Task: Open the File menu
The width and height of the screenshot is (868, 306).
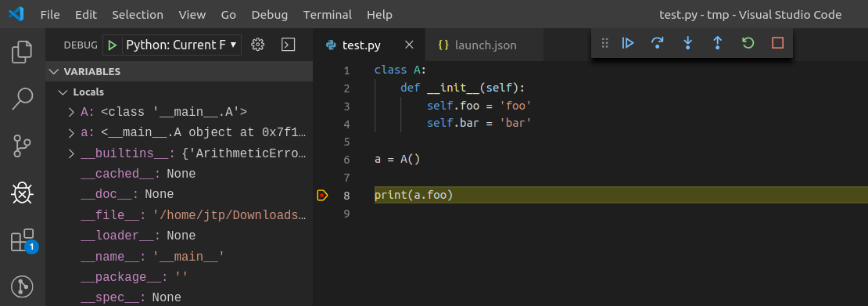Action: pyautogui.click(x=50, y=14)
